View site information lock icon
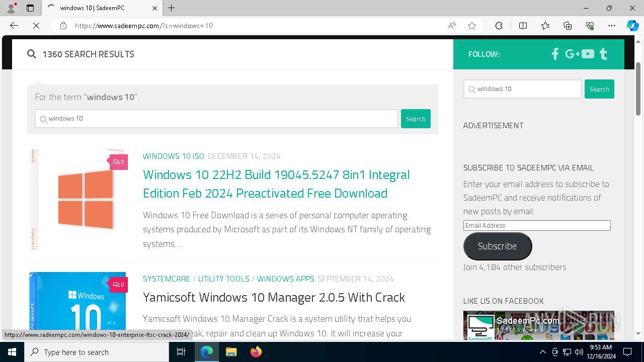The image size is (644, 362). [x=63, y=26]
